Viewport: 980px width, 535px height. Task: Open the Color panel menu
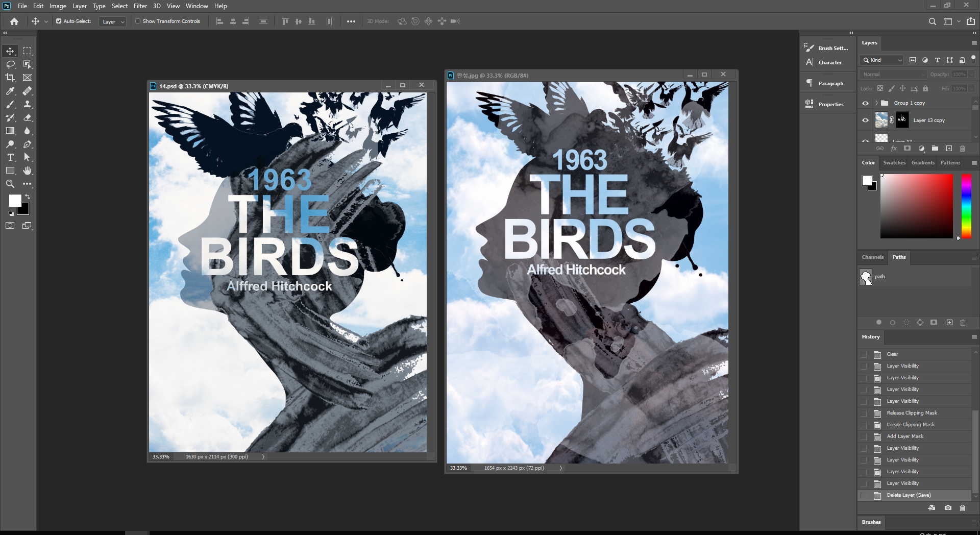[x=974, y=163]
